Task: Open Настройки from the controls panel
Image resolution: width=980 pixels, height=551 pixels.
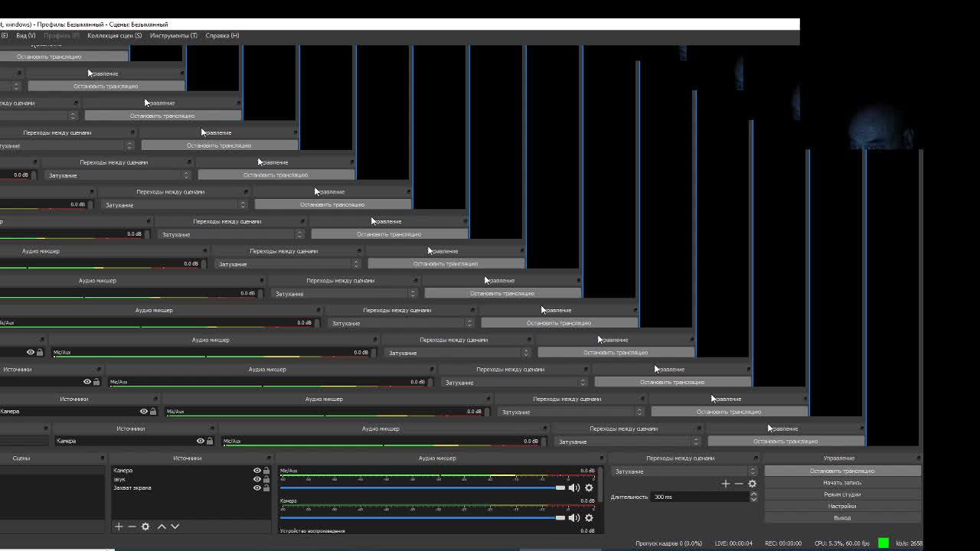Action: pos(841,506)
